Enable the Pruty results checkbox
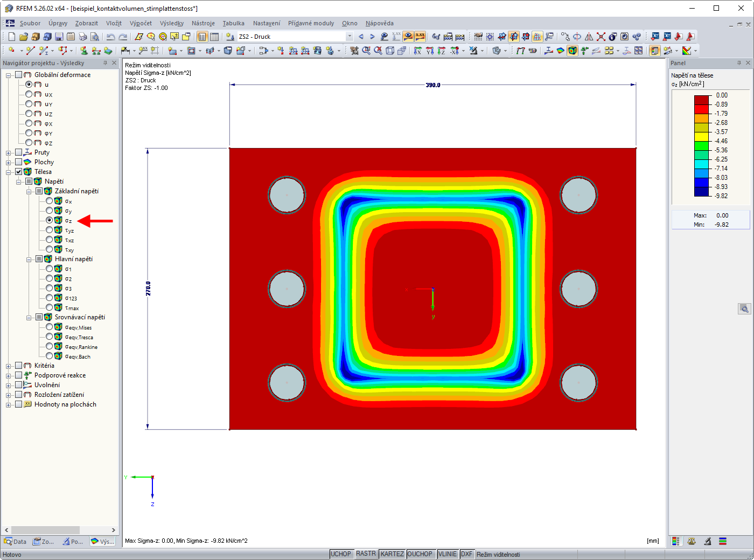The image size is (754, 560). [x=19, y=152]
